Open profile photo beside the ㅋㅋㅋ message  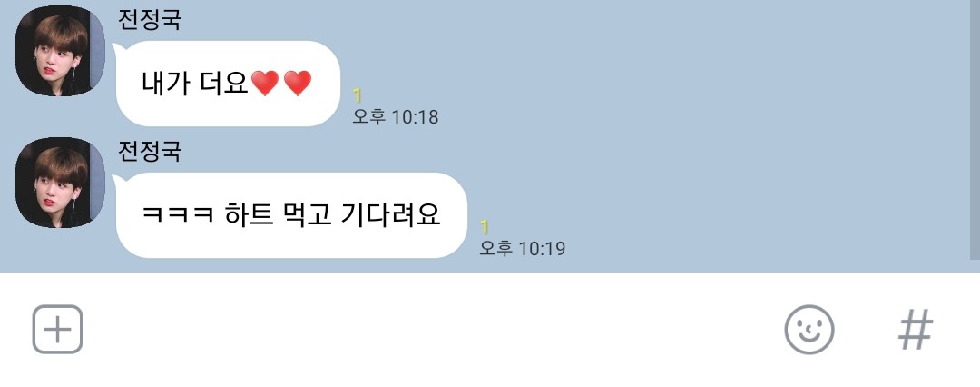pyautogui.click(x=60, y=183)
